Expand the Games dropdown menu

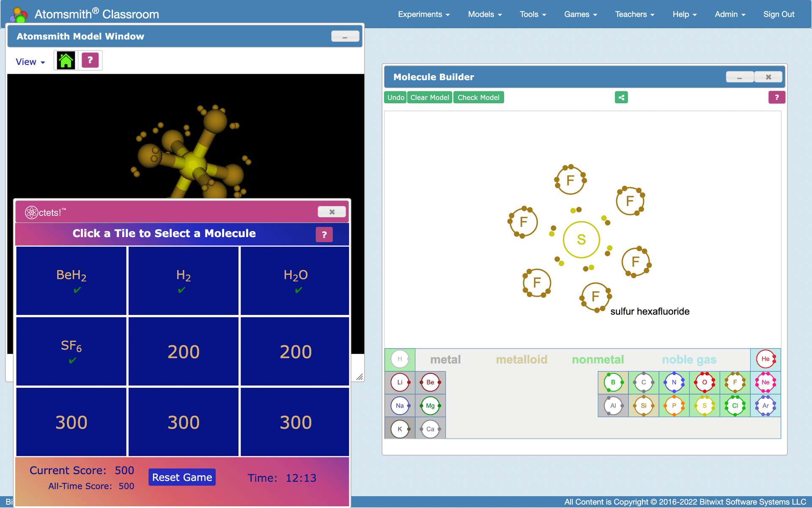click(581, 14)
